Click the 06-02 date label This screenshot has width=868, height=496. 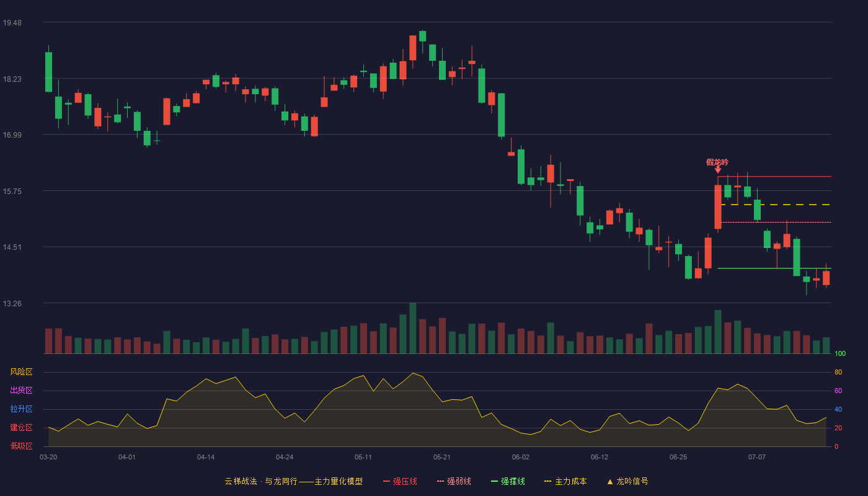pos(521,457)
